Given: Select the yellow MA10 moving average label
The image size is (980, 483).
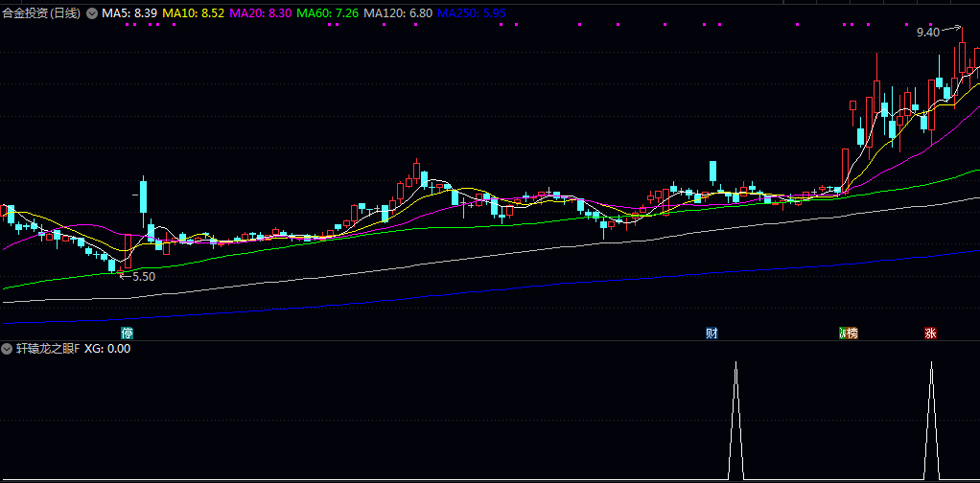Looking at the screenshot, I should pyautogui.click(x=194, y=14).
